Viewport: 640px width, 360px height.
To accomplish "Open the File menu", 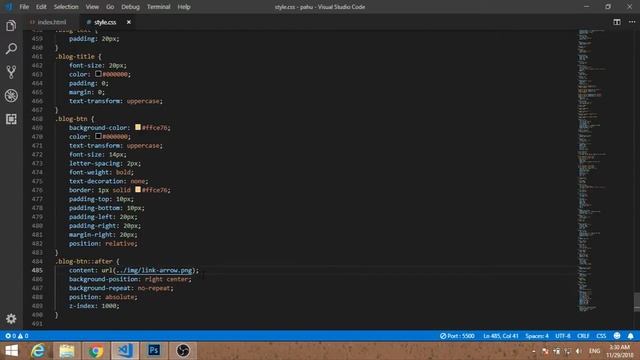I will click(24, 7).
